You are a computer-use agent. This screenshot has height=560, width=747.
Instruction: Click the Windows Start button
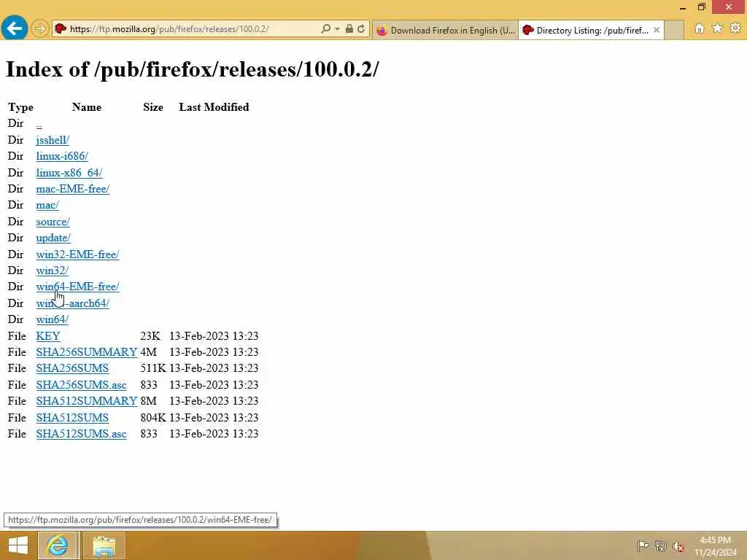18,545
